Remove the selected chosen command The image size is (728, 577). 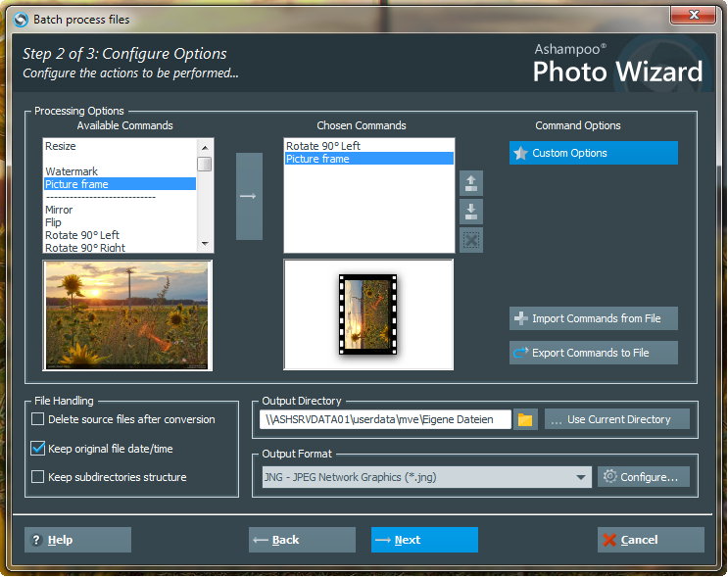tap(471, 240)
